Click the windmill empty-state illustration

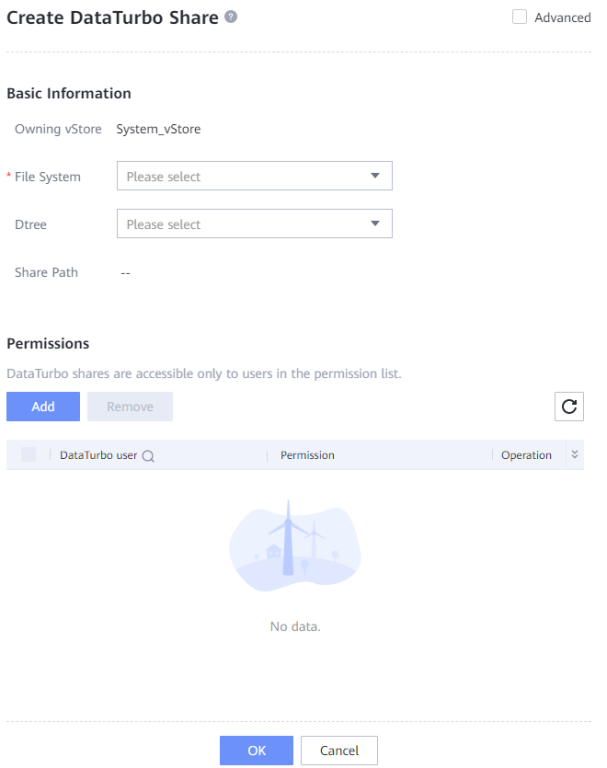click(x=295, y=547)
